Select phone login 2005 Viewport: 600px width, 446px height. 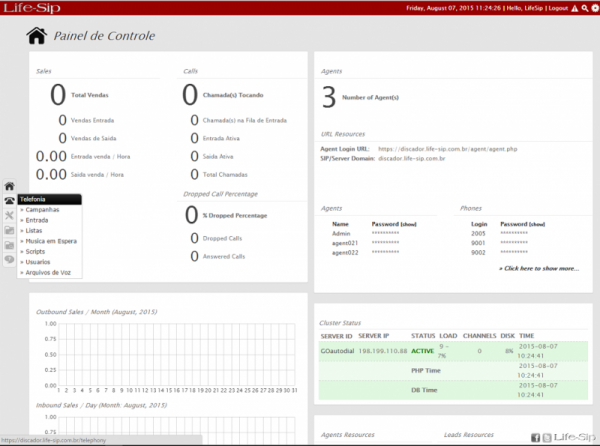[x=478, y=233]
